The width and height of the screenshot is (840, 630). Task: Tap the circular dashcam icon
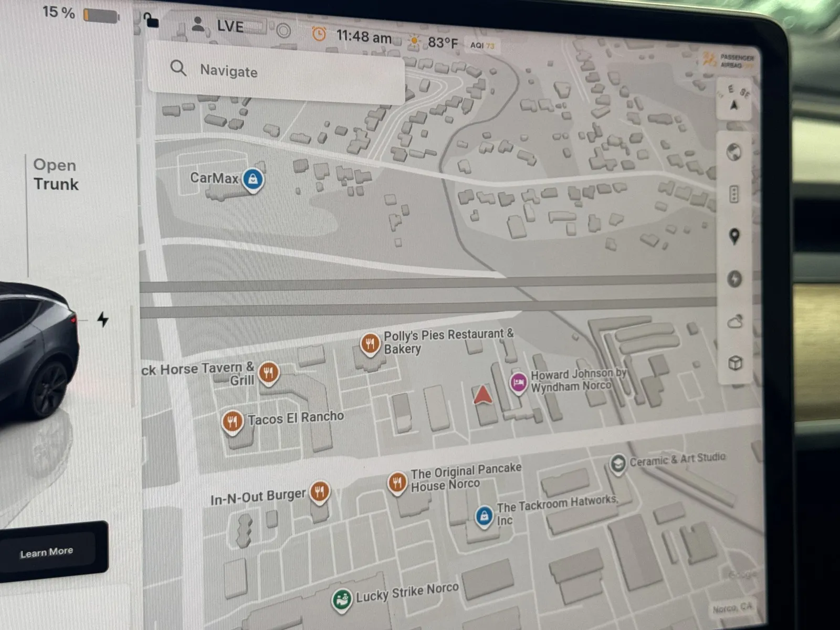[283, 30]
